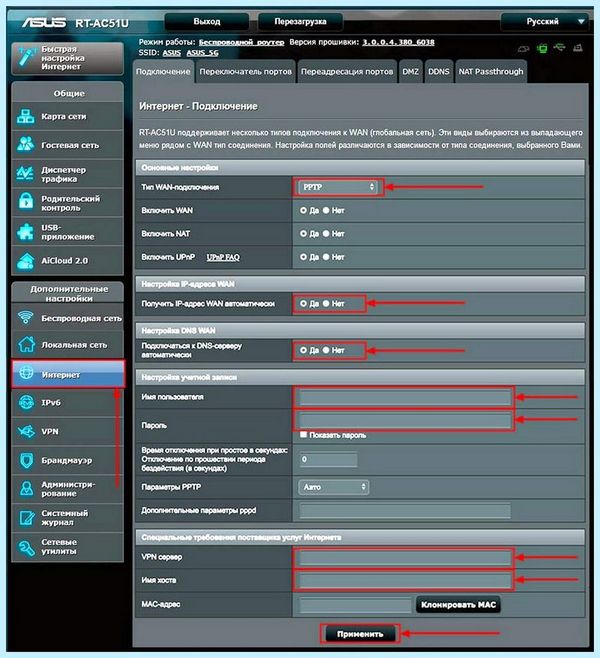Open the Сетевые утилиты wrench icon

coord(26,546)
